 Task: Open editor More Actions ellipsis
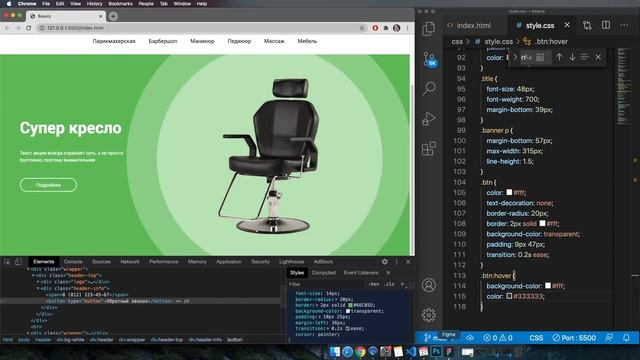[624, 25]
